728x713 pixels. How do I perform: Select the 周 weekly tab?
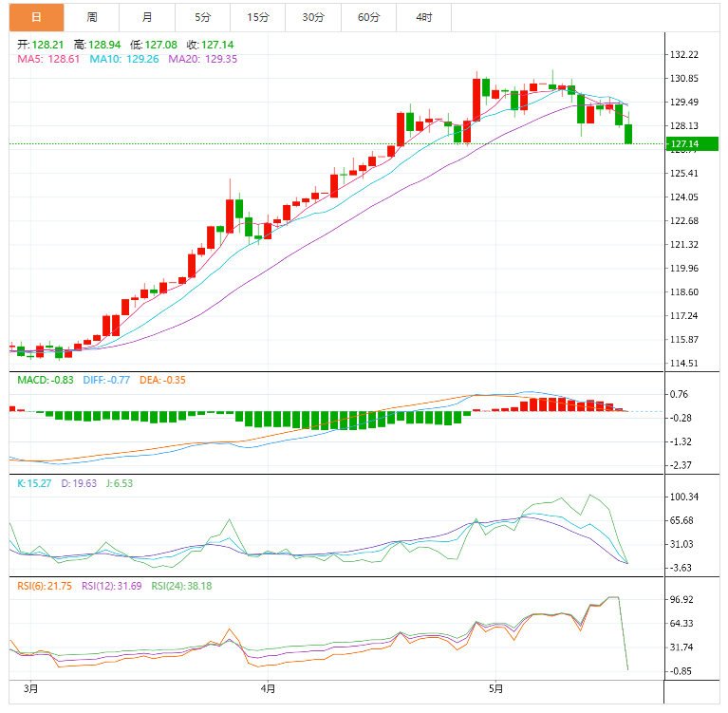[91, 17]
